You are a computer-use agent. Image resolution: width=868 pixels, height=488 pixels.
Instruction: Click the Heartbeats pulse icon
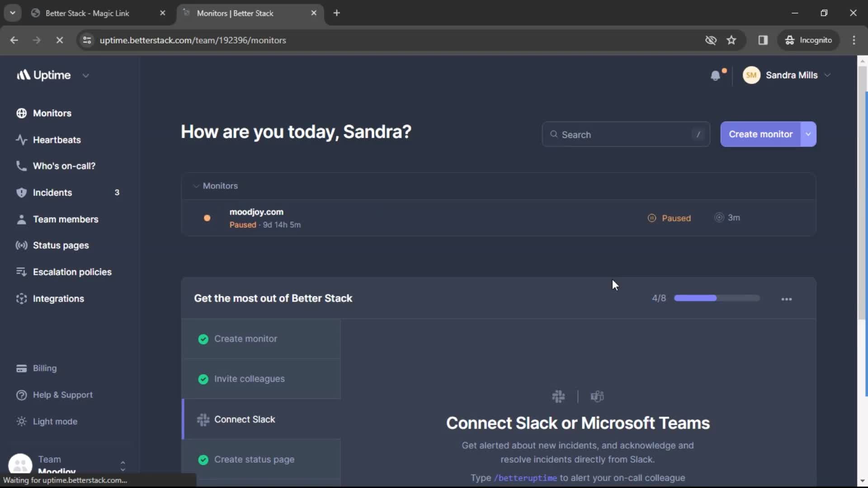pyautogui.click(x=21, y=140)
